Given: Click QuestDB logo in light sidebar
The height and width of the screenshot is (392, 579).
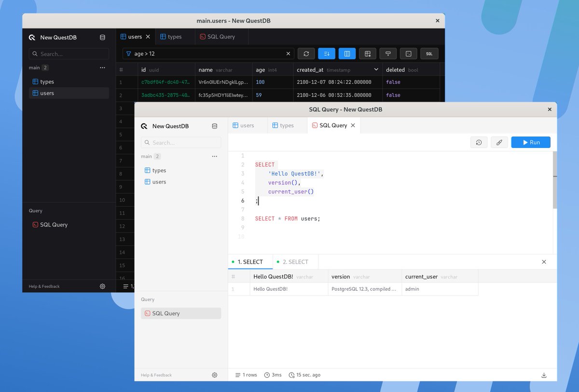Looking at the screenshot, I should [x=144, y=126].
